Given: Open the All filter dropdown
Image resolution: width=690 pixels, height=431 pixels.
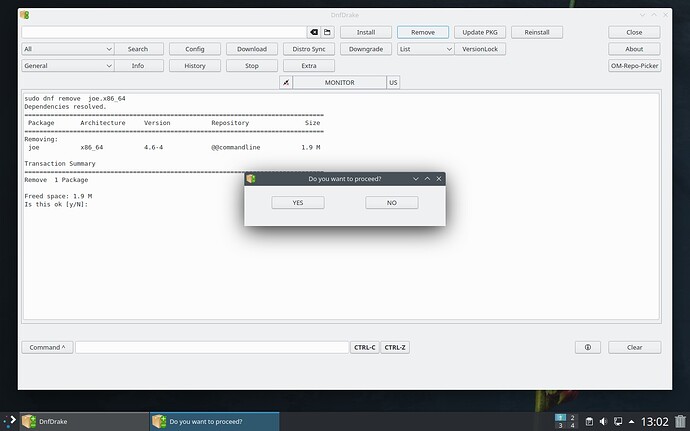Looking at the screenshot, I should [x=68, y=49].
